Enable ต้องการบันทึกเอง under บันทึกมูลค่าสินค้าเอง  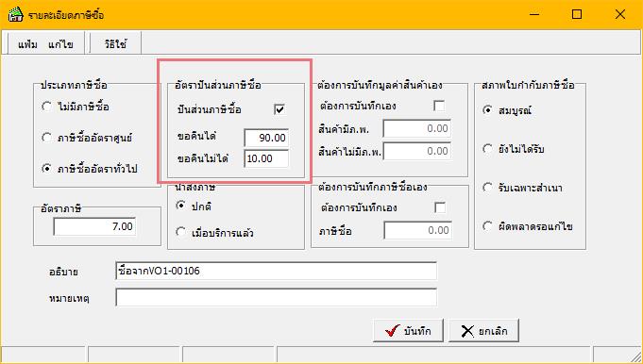(x=439, y=106)
